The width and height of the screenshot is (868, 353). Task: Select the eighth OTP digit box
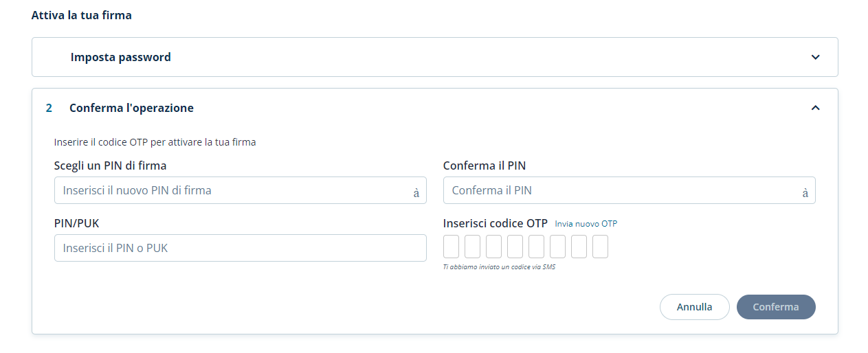pyautogui.click(x=600, y=247)
